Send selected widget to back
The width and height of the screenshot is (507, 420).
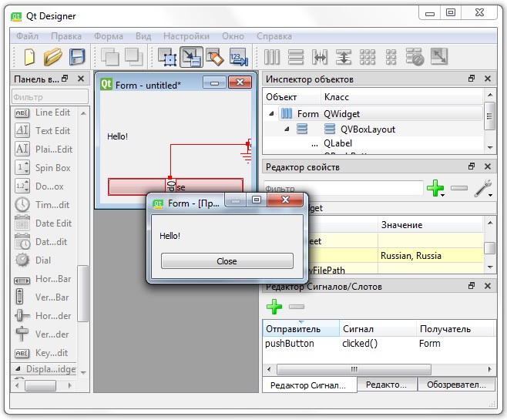pos(110,57)
